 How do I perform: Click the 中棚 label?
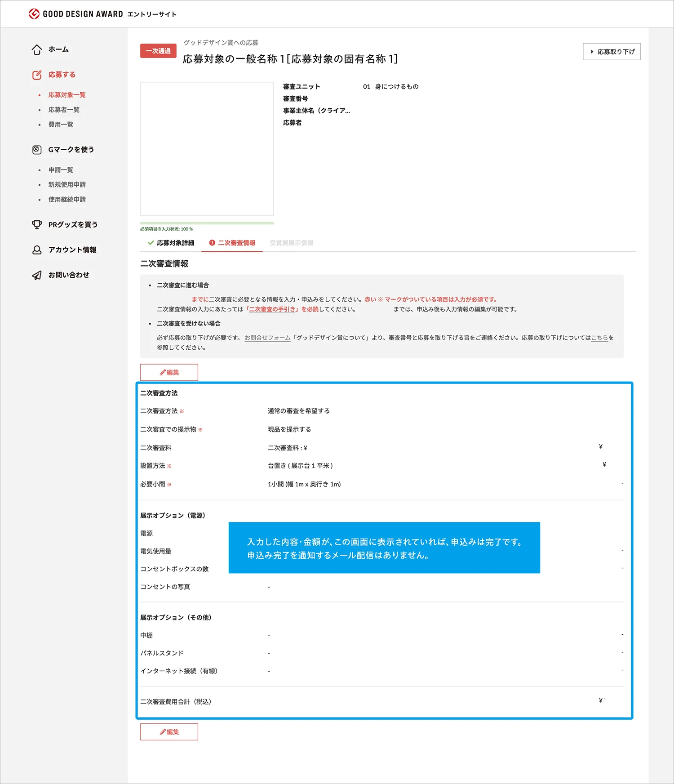[x=146, y=635]
